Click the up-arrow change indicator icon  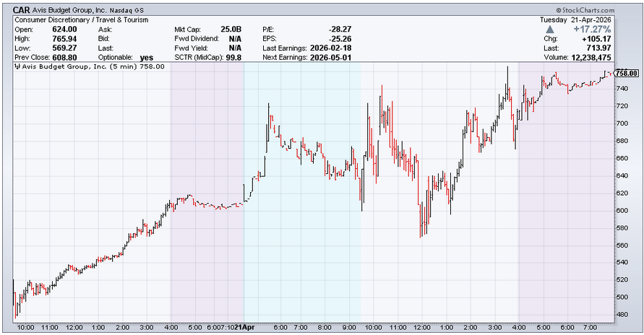click(x=549, y=30)
